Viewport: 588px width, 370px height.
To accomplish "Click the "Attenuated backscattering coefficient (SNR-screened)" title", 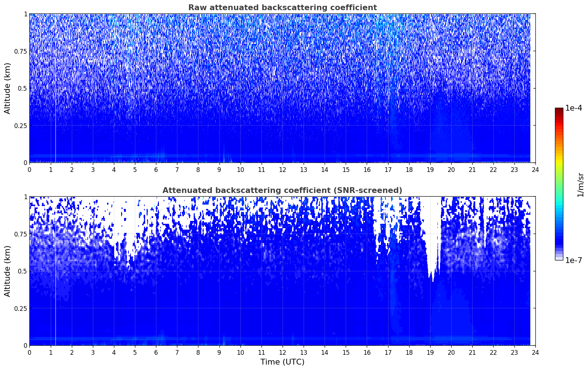I will [x=282, y=190].
